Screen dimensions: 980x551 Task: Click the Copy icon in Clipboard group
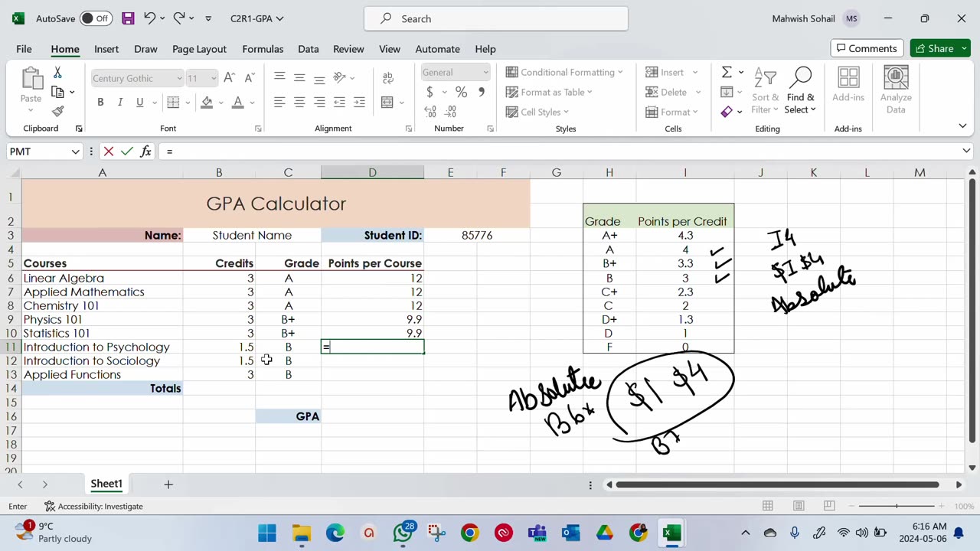point(57,92)
